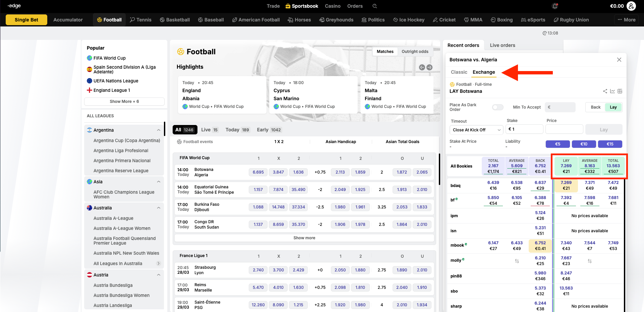
Task: Select Botswana home win odds 6.695
Action: [x=258, y=172]
